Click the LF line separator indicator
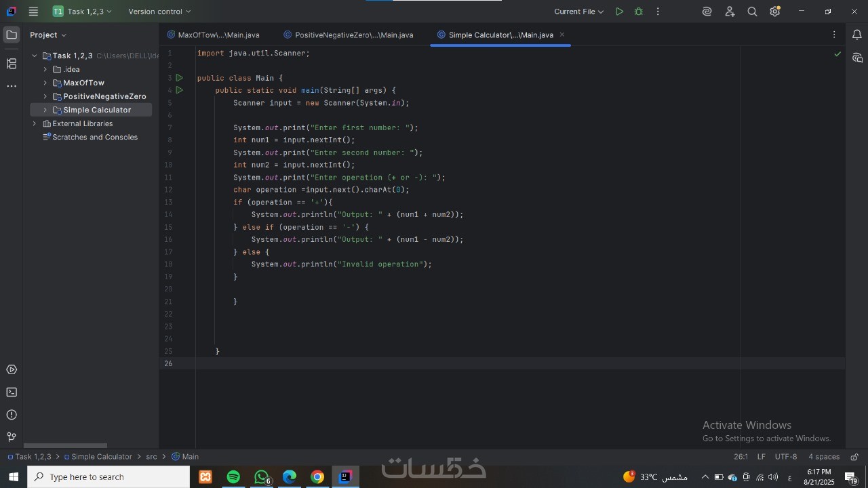The image size is (868, 488). [762, 457]
